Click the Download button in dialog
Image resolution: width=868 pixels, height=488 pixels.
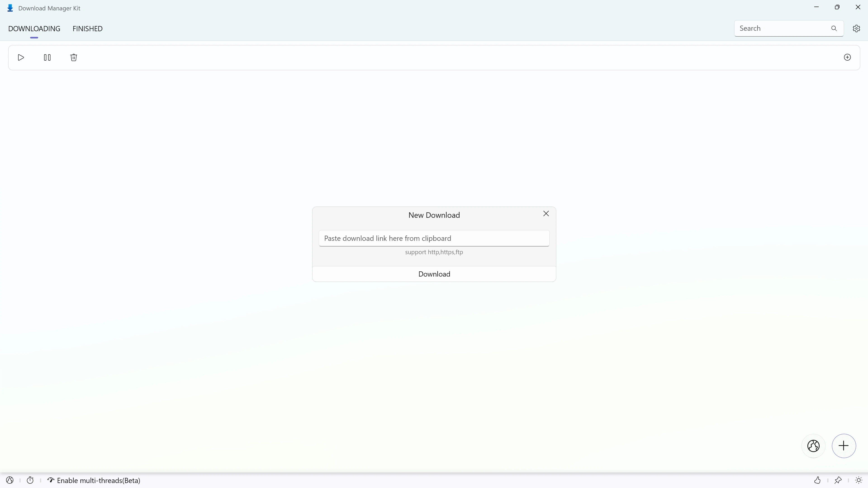coord(434,273)
